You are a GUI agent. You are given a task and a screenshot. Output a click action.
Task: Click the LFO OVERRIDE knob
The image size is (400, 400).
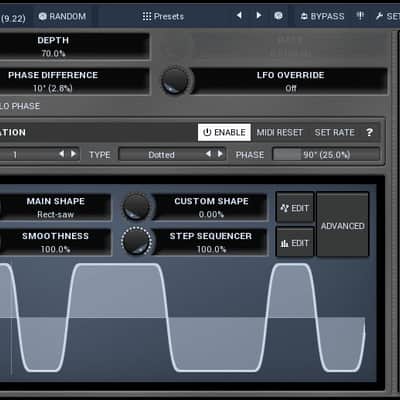[175, 81]
